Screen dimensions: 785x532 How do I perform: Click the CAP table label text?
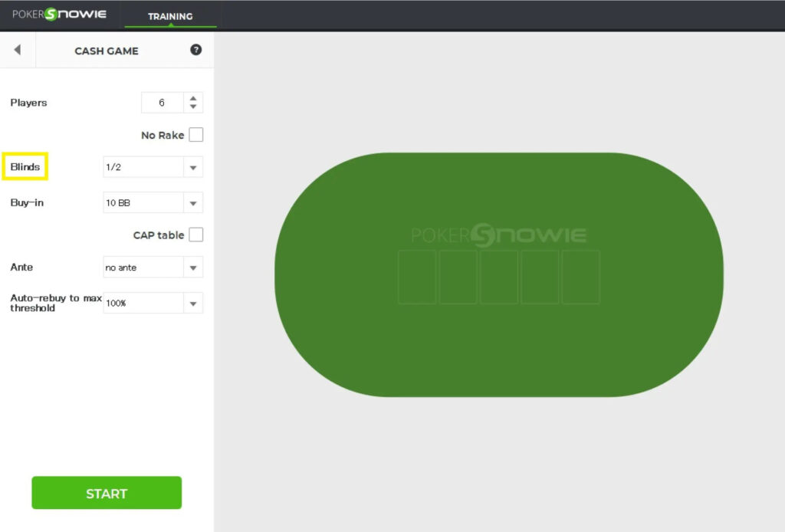pos(159,235)
